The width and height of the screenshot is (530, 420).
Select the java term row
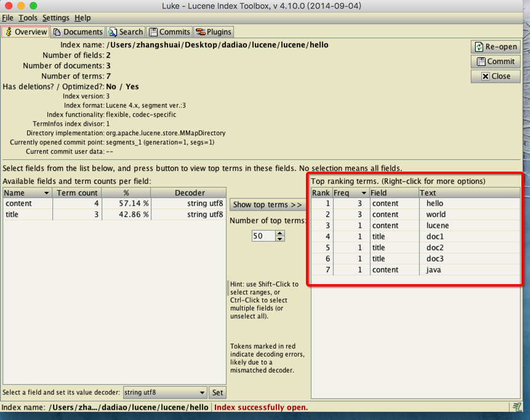pyautogui.click(x=416, y=270)
